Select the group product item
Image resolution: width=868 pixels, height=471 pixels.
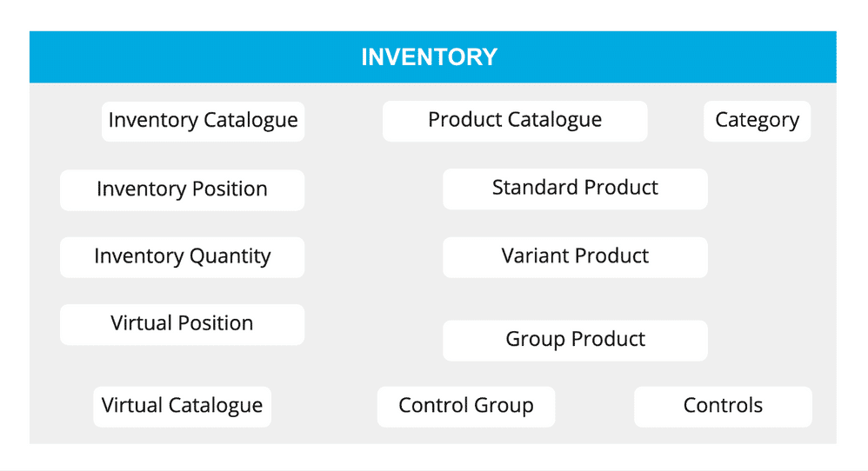coord(575,340)
